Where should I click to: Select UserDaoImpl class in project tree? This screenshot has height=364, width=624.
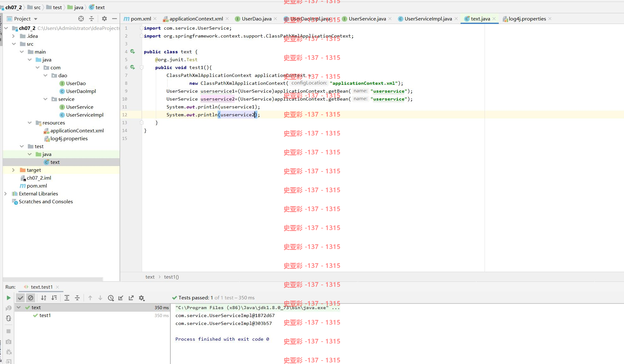81,91
